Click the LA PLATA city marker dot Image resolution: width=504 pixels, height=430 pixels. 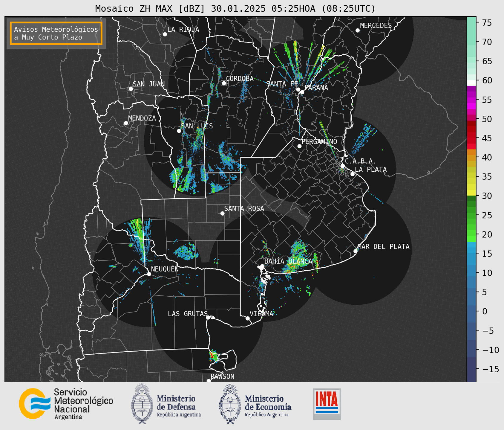[353, 174]
